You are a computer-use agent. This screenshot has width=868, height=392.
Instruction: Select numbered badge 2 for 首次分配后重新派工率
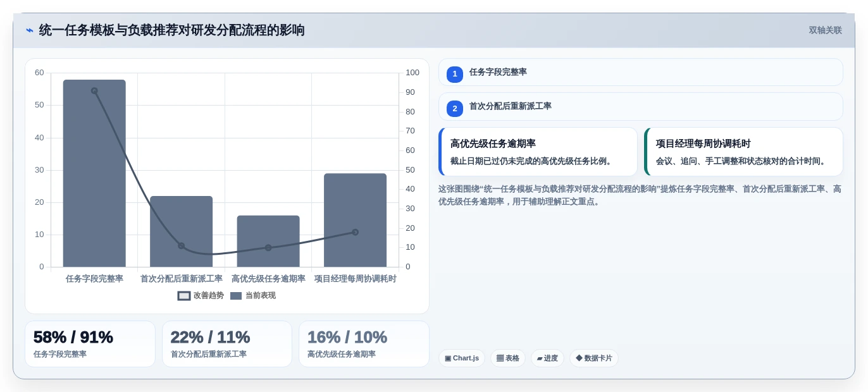[455, 109]
